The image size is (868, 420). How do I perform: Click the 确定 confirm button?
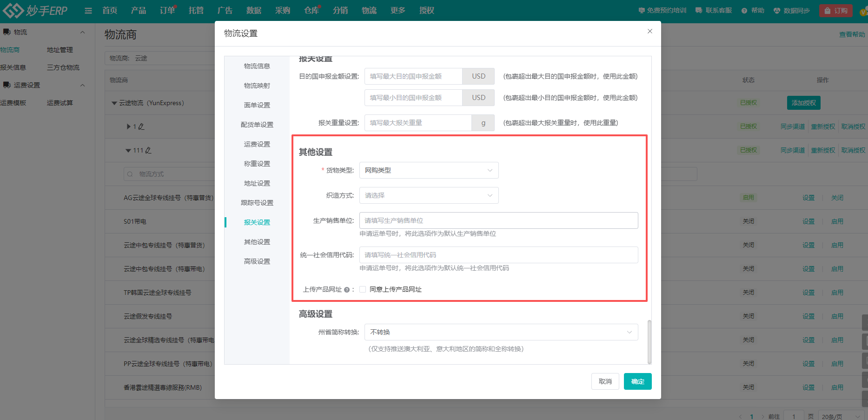[637, 381]
